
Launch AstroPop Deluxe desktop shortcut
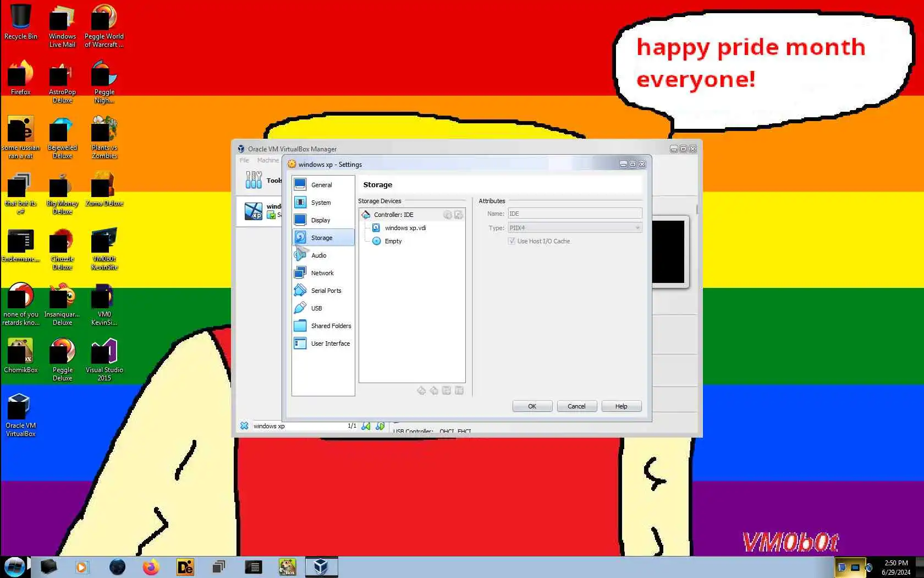62,82
